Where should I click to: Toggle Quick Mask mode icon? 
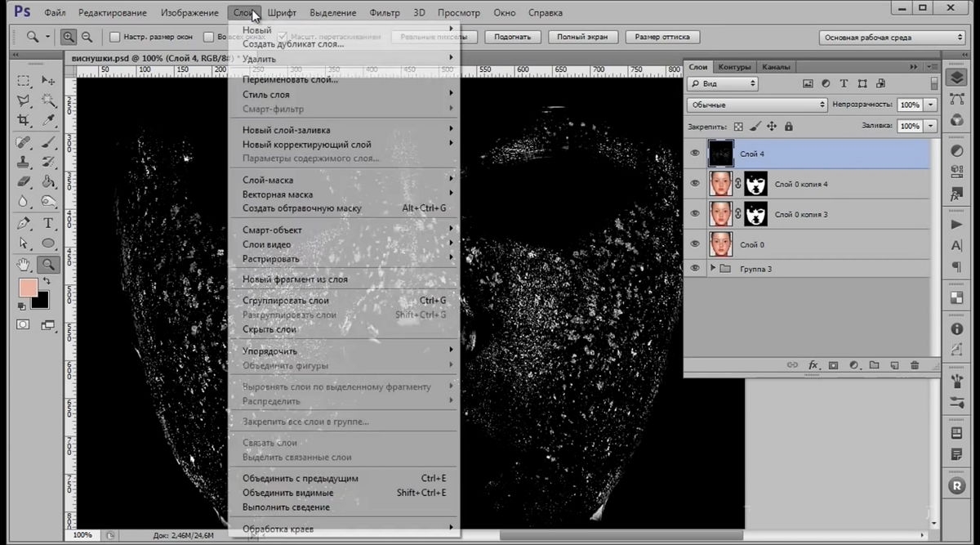tap(24, 324)
